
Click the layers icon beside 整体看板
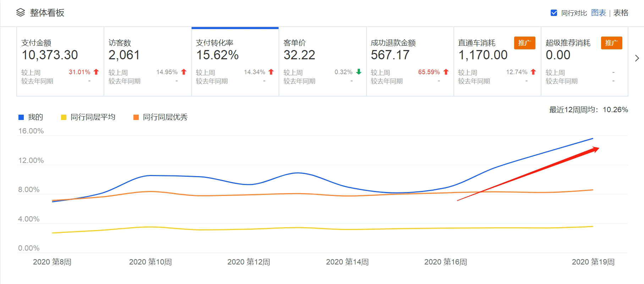pyautogui.click(x=21, y=13)
